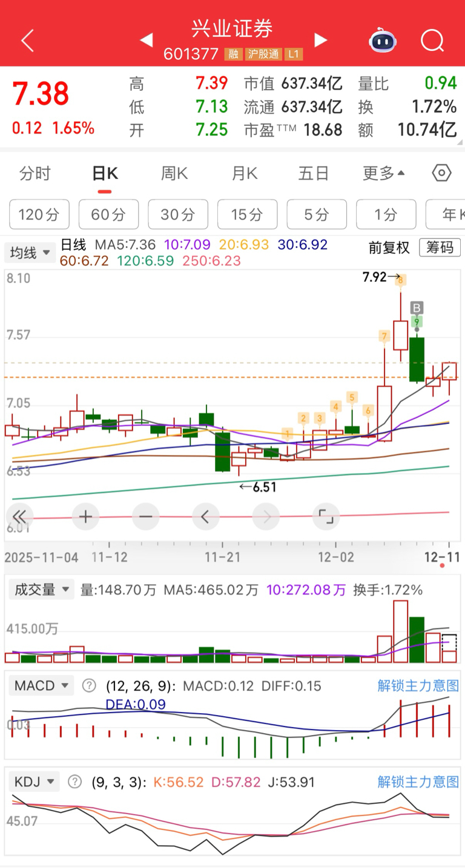Open chart settings hexagon icon

tap(442, 174)
